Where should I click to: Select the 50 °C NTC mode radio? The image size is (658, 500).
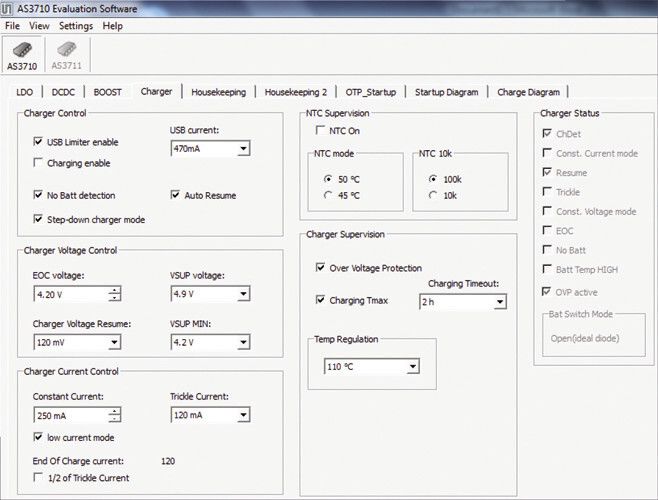[328, 179]
